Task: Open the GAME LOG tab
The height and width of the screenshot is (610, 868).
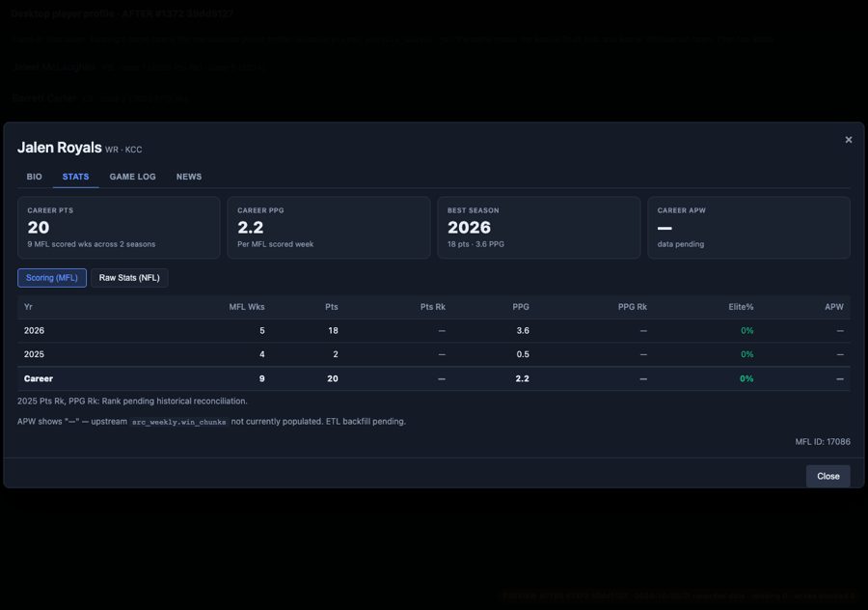Action: [133, 177]
